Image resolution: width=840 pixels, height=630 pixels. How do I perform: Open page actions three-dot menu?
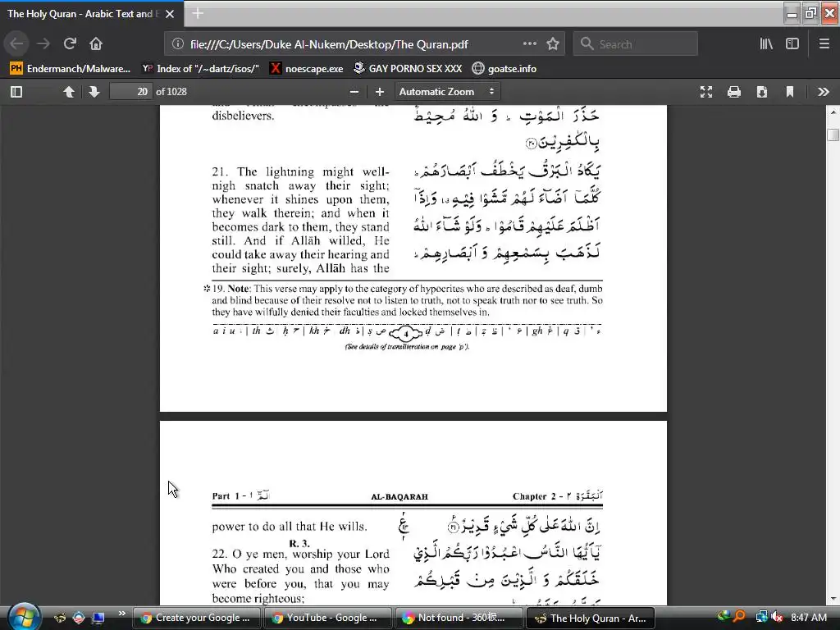529,44
